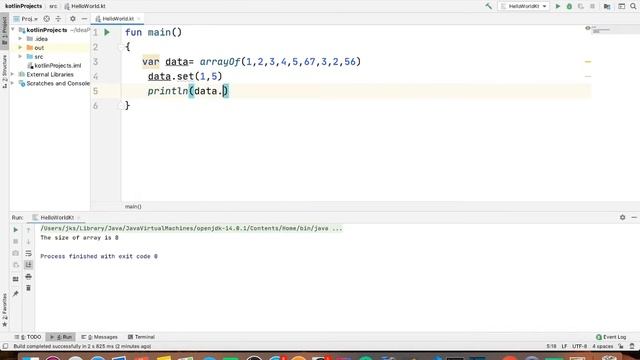Image resolution: width=640 pixels, height=360 pixels.
Task: Click the Build Project hammer icon
Action: click(x=489, y=6)
